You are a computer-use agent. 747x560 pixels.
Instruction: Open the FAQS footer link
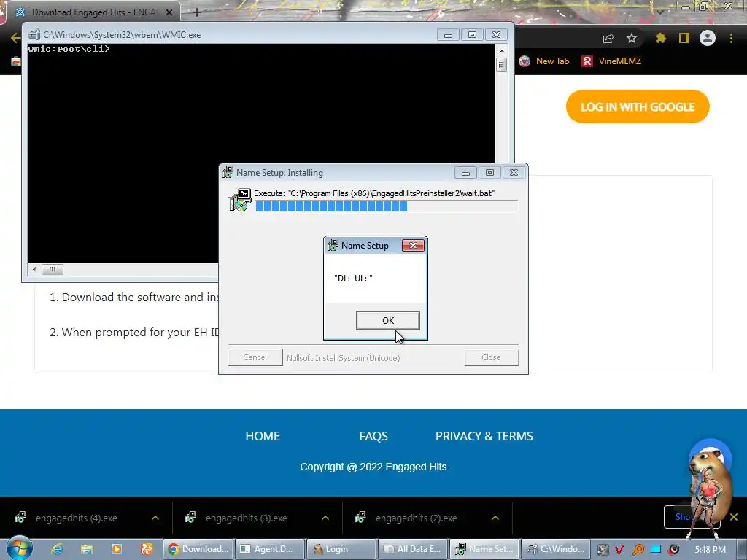pos(373,436)
